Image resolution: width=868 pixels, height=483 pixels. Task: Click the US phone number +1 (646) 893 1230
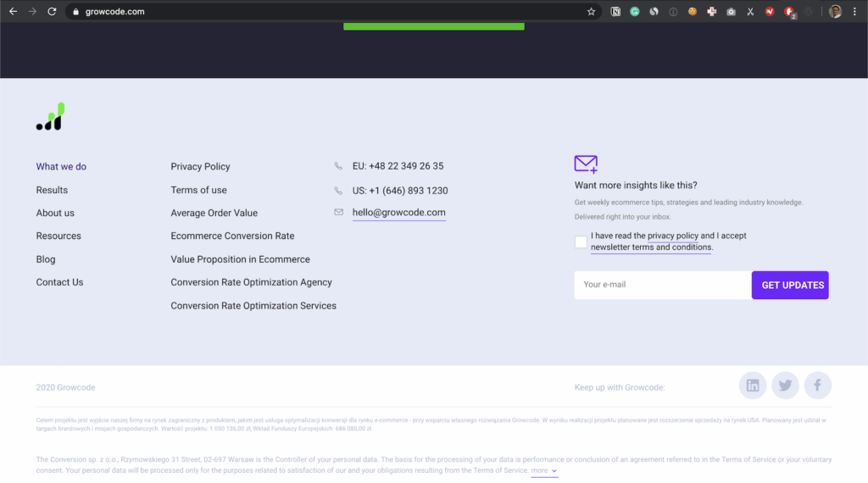coord(409,191)
